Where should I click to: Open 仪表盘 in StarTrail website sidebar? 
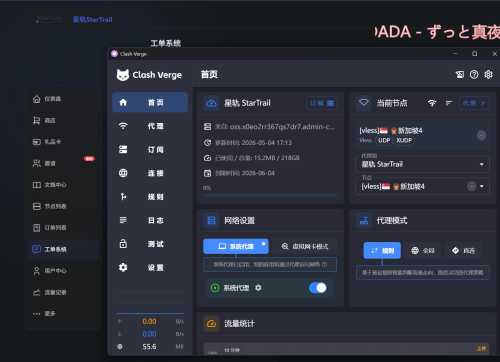coord(63,99)
